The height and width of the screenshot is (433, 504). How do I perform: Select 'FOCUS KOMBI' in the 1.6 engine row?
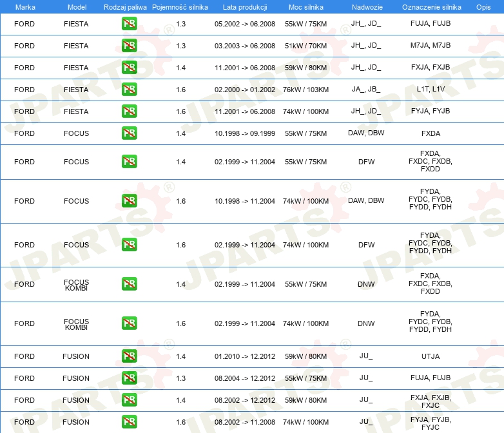pyautogui.click(x=76, y=324)
